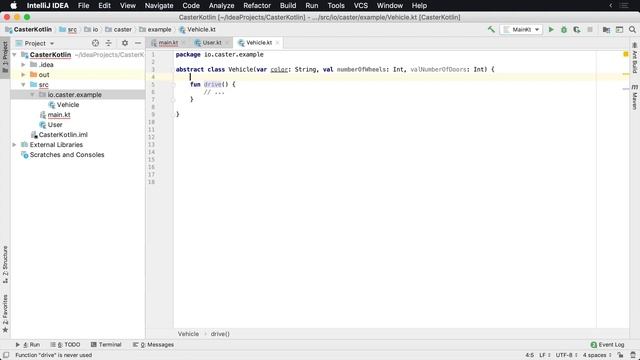
Task: Toggle the Favorites side tab
Action: [5, 313]
